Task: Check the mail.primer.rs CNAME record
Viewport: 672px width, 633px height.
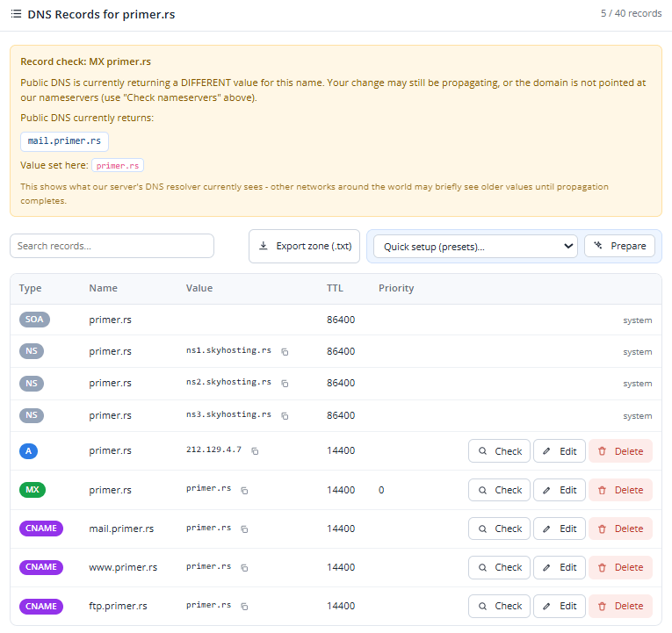Action: 499,529
